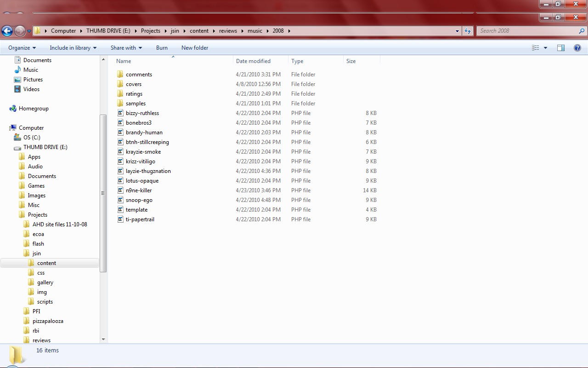Select OS (C:) drive in sidebar
Viewport: 588px width, 368px height.
pos(32,138)
